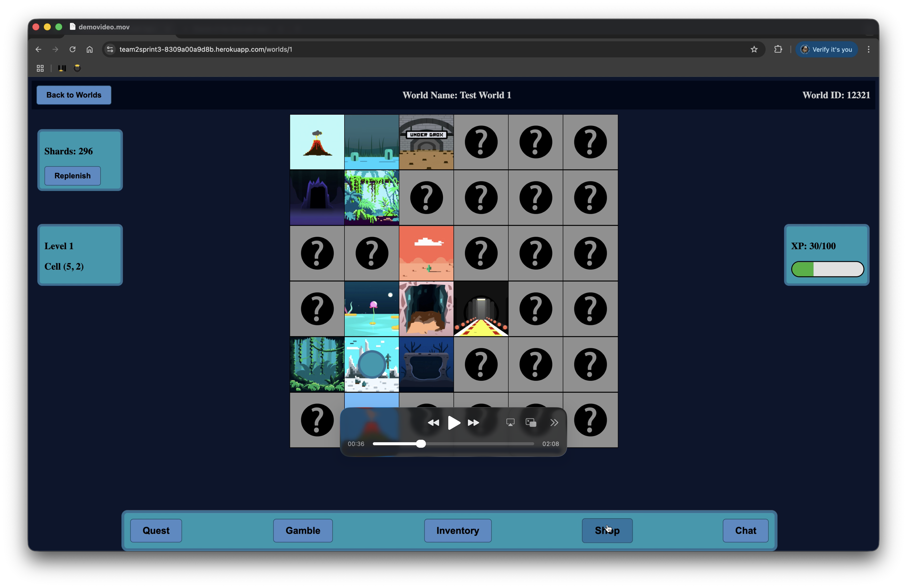
Task: Click the AirPlay icon in player controls
Action: 510,422
